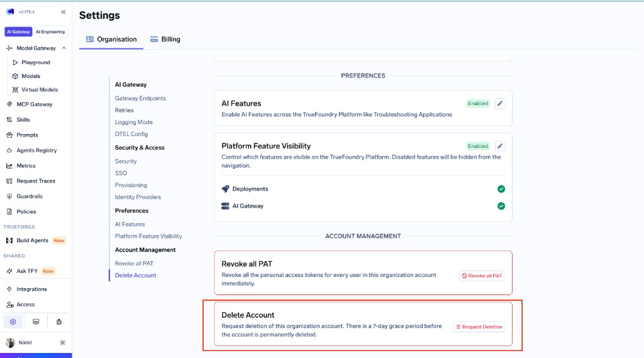
Task: Open Agents Registry
Action: (36, 150)
